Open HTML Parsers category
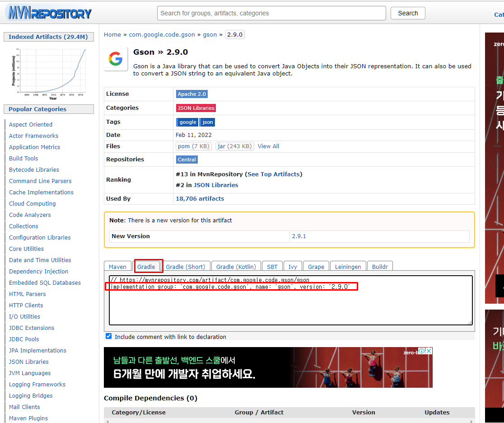Viewport: 504px width, 423px height. 27,294
